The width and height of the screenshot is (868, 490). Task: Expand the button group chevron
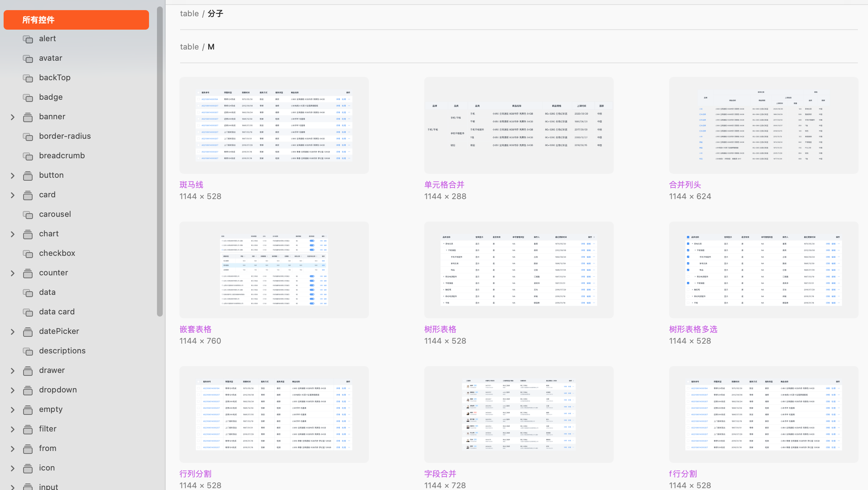(13, 176)
